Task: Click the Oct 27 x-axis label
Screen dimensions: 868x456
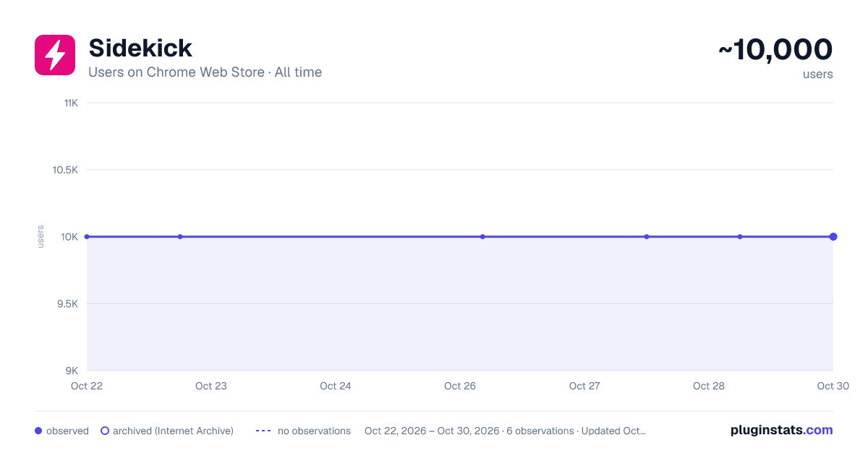Action: [584, 386]
